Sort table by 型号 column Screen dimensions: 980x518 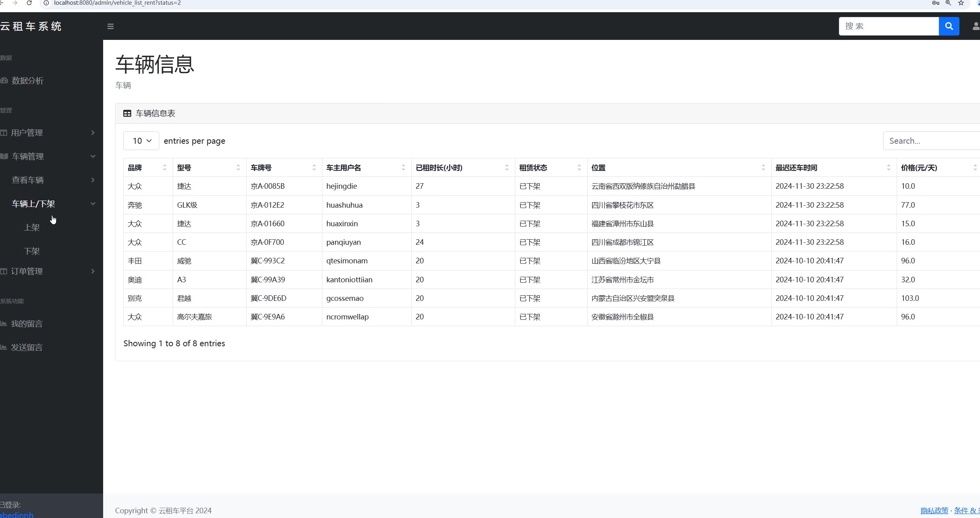pos(209,168)
